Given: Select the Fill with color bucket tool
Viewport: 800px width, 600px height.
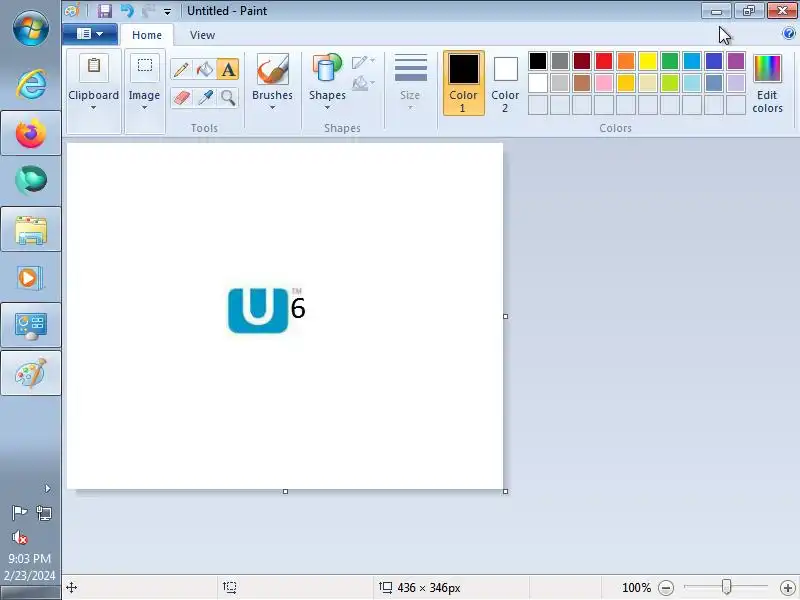Looking at the screenshot, I should point(205,69).
